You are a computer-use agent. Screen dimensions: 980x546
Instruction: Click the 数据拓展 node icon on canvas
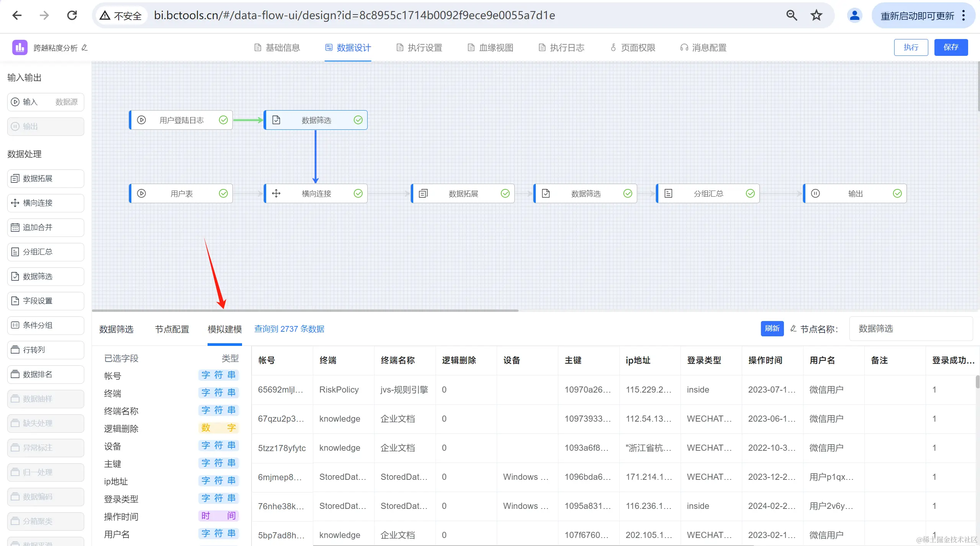click(x=423, y=193)
